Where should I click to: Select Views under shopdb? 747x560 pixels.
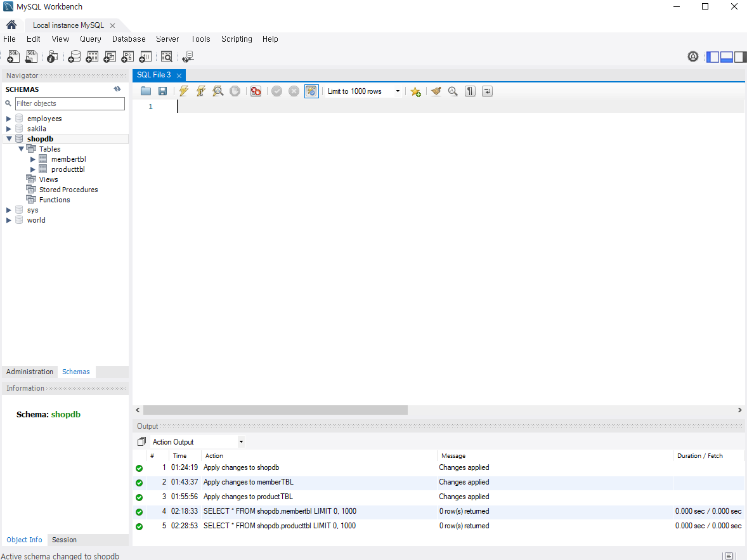click(x=48, y=179)
